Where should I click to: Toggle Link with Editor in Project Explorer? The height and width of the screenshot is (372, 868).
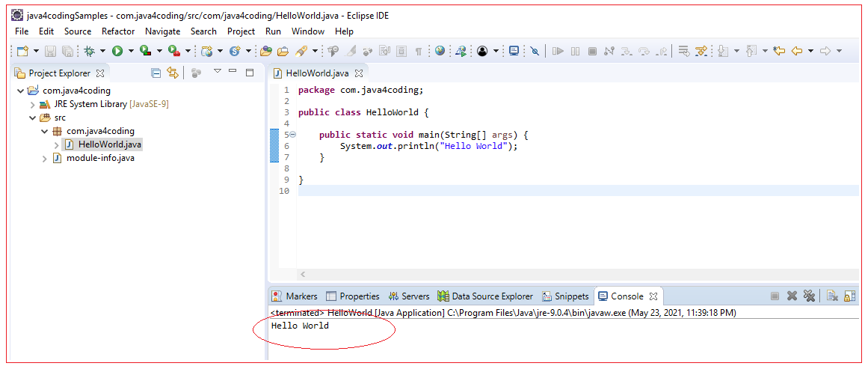[x=173, y=73]
